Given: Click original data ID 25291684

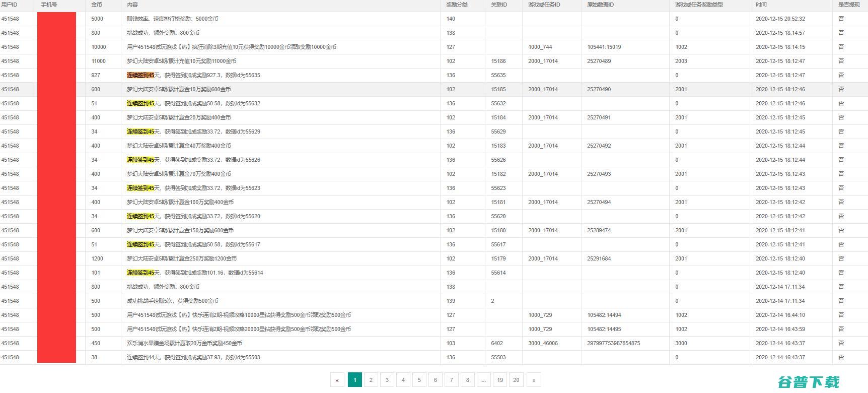Looking at the screenshot, I should point(599,258).
